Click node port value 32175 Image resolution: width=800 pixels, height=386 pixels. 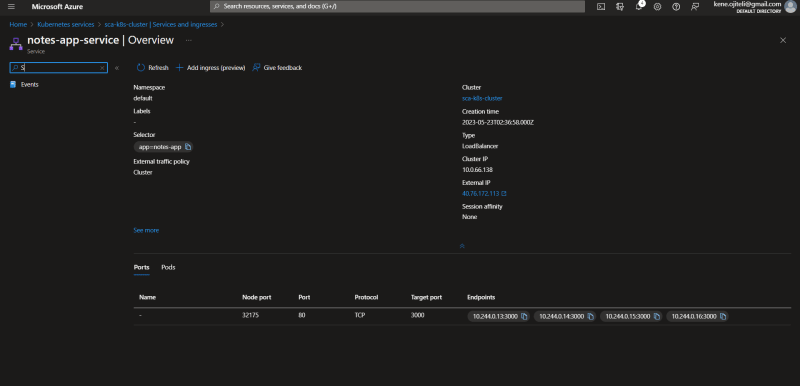(x=250, y=316)
